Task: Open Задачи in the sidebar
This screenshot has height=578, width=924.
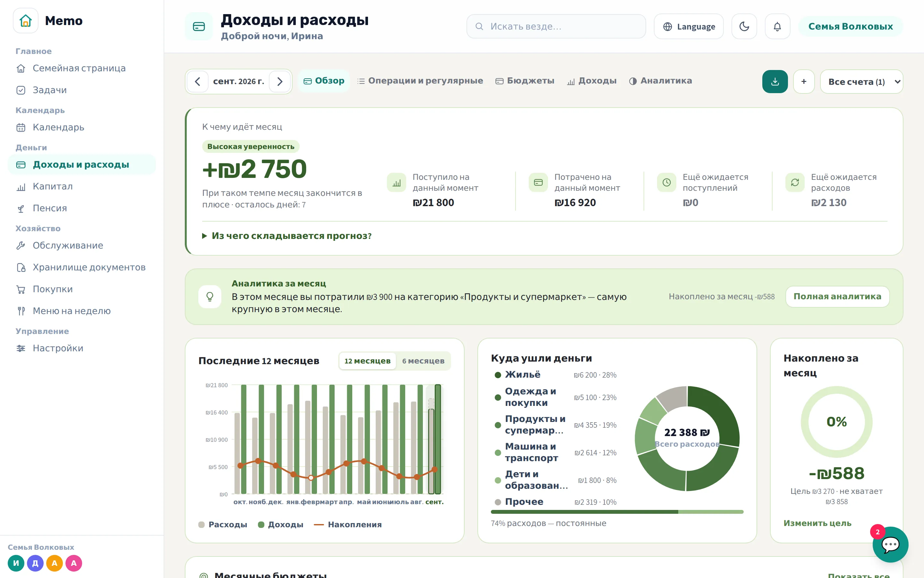Action: [82, 90]
